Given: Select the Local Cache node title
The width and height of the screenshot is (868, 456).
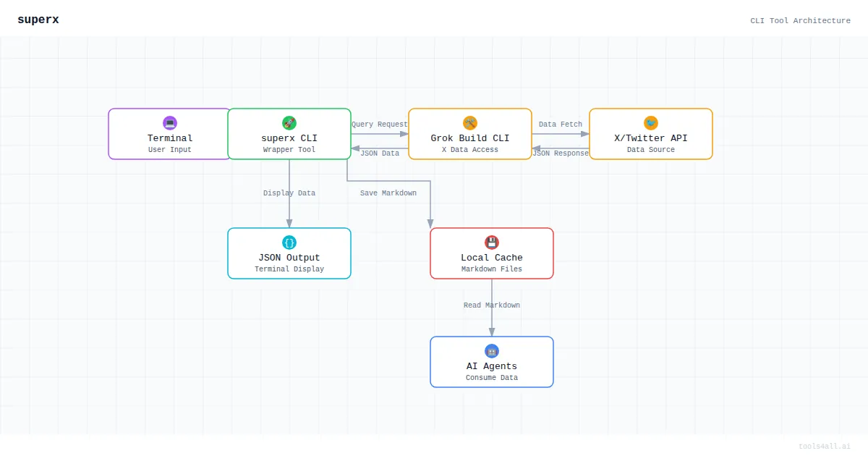Looking at the screenshot, I should pyautogui.click(x=492, y=258).
